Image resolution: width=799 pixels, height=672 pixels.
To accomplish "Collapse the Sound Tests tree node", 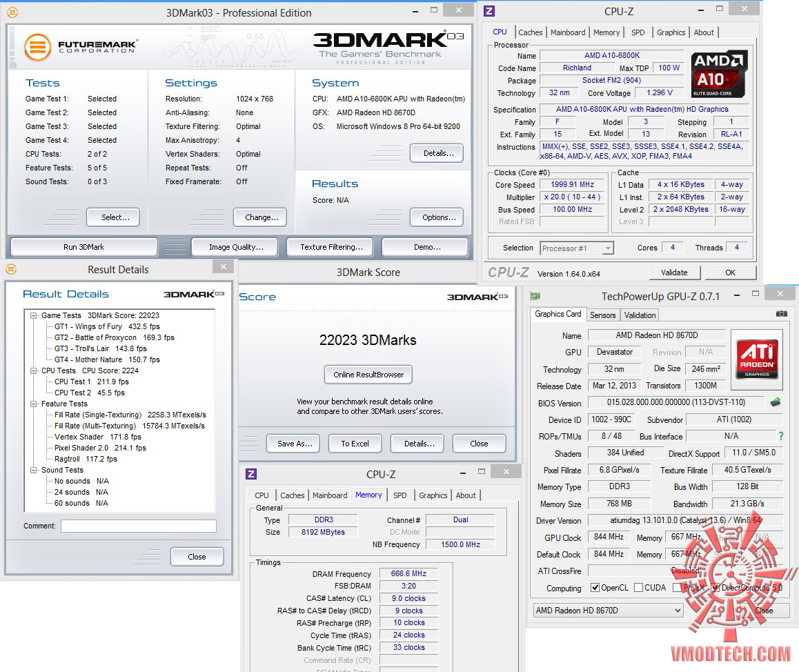I will click(34, 470).
